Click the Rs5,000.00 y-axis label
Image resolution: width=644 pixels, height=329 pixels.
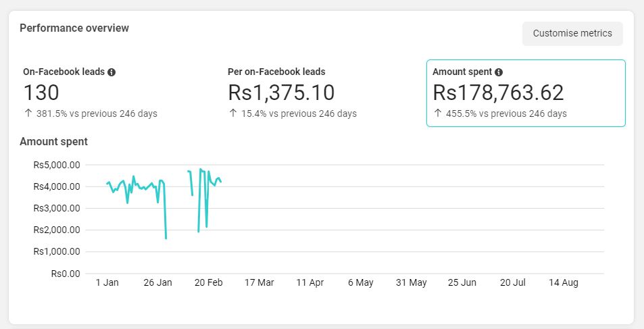coord(57,165)
